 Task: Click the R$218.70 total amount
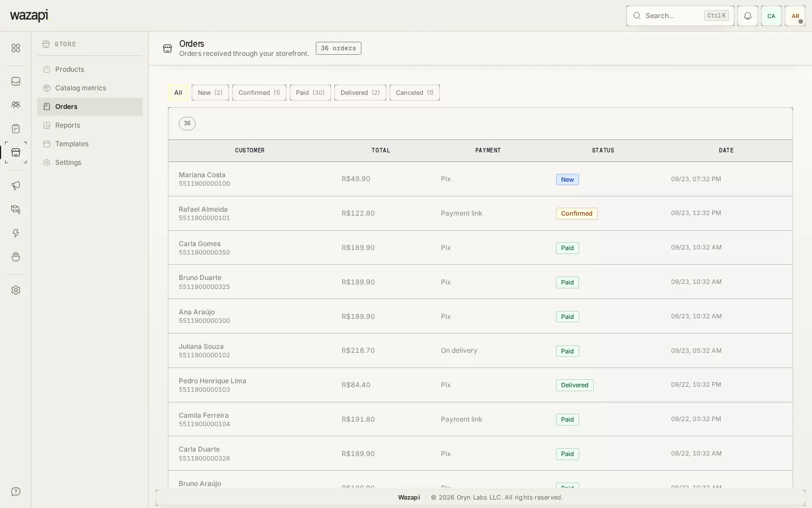click(358, 351)
